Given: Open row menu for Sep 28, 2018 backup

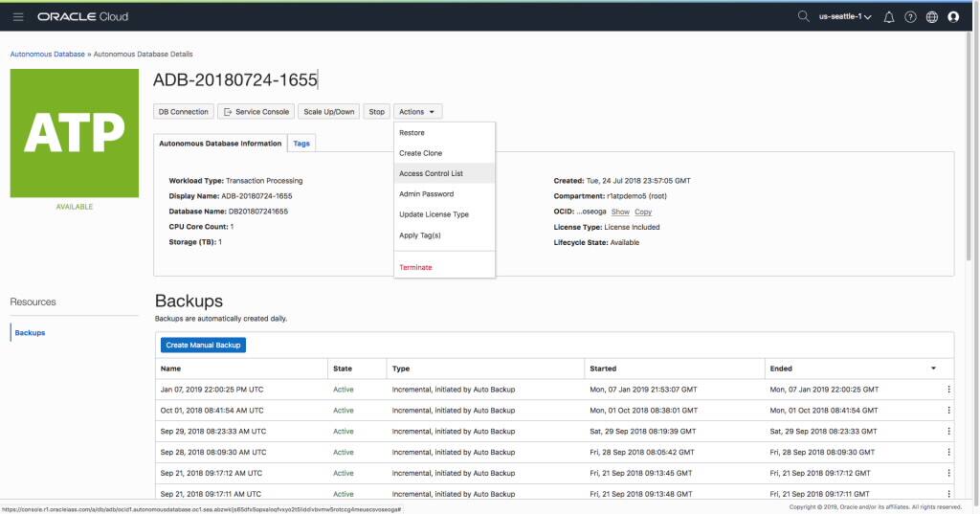Looking at the screenshot, I should pos(948,452).
